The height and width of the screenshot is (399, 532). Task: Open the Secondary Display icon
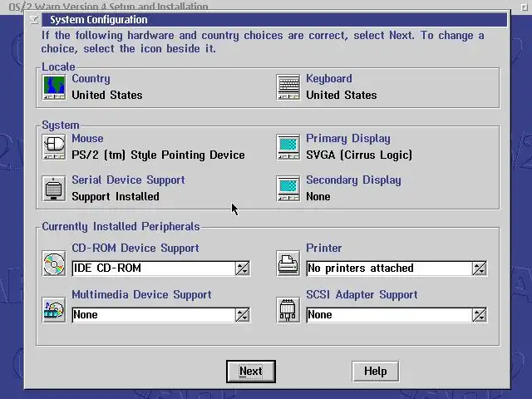tap(288, 189)
